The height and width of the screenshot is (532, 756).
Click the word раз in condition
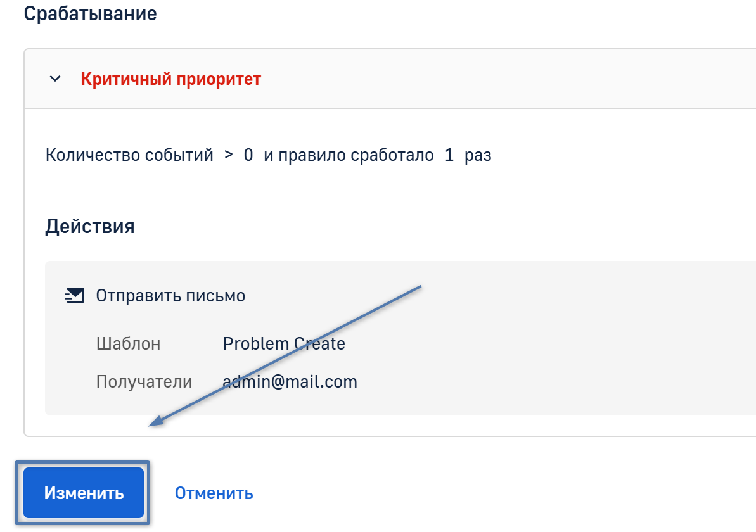(478, 155)
